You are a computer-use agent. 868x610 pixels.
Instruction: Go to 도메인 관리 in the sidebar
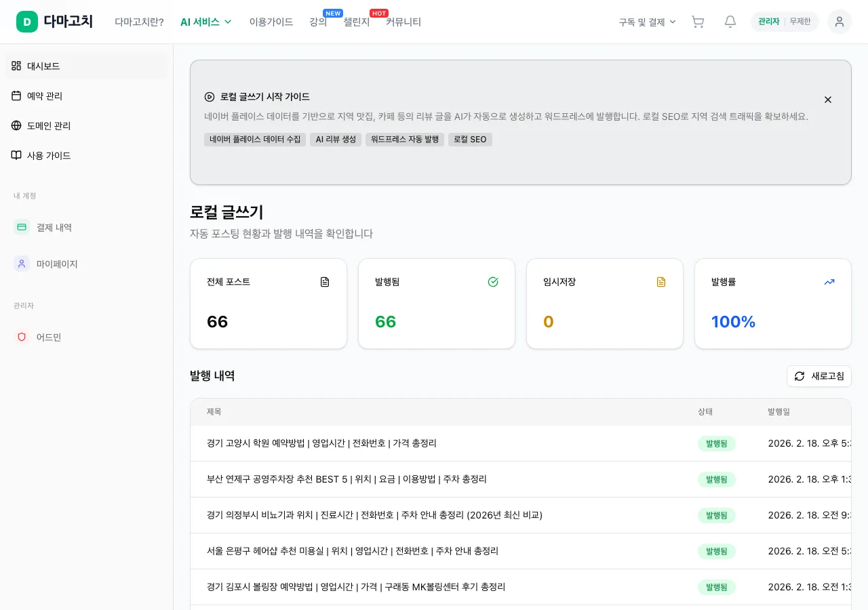pyautogui.click(x=87, y=125)
